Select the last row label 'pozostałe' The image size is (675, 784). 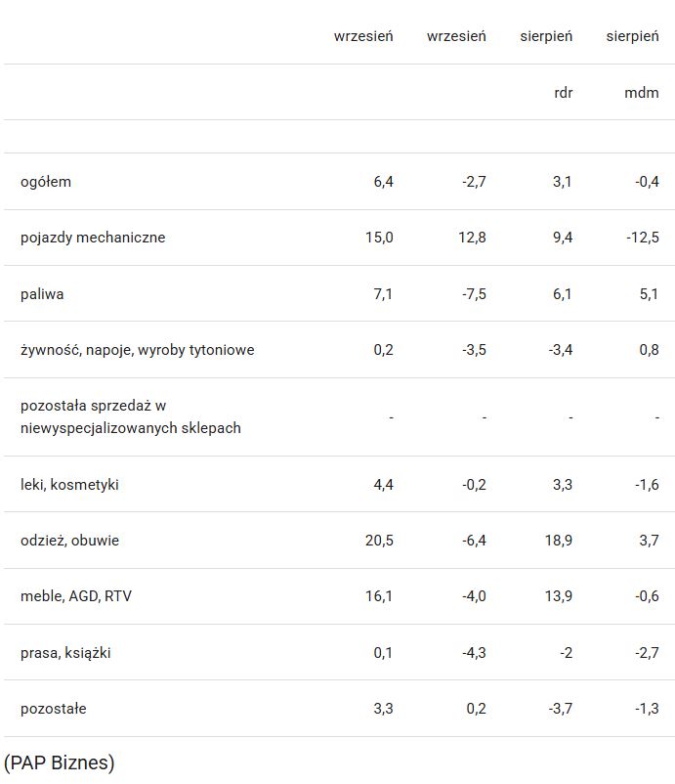click(54, 709)
